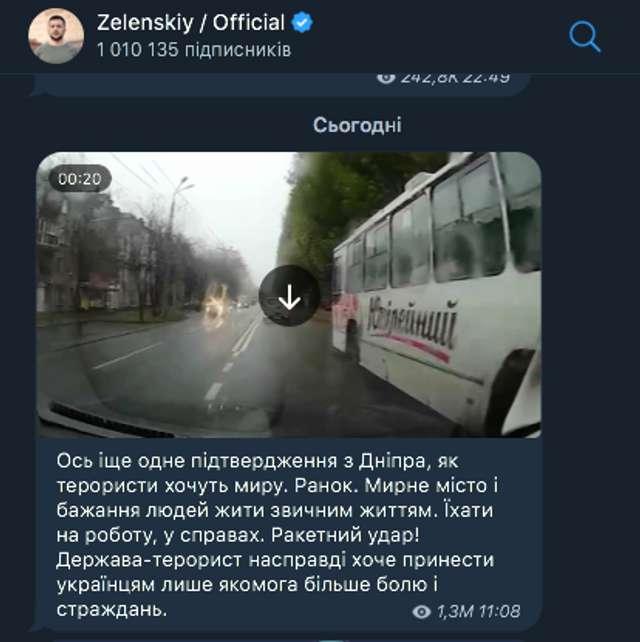
Task: Click the phrase Ракетний удар! in caption
Action: click(345, 536)
